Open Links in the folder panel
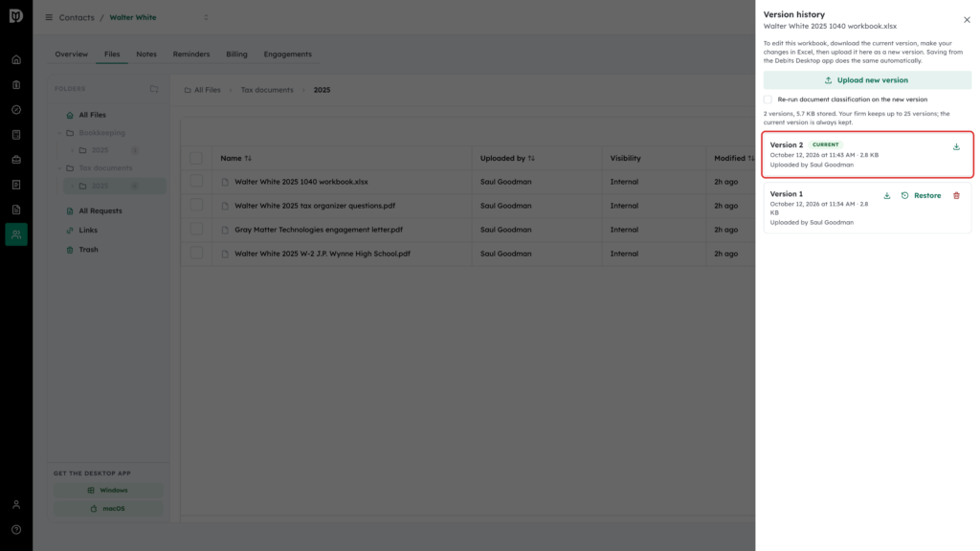The width and height of the screenshot is (980, 551). [x=87, y=231]
